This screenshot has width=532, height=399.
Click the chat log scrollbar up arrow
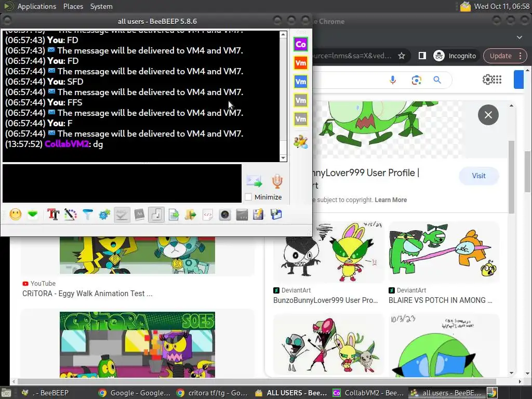[283, 34]
